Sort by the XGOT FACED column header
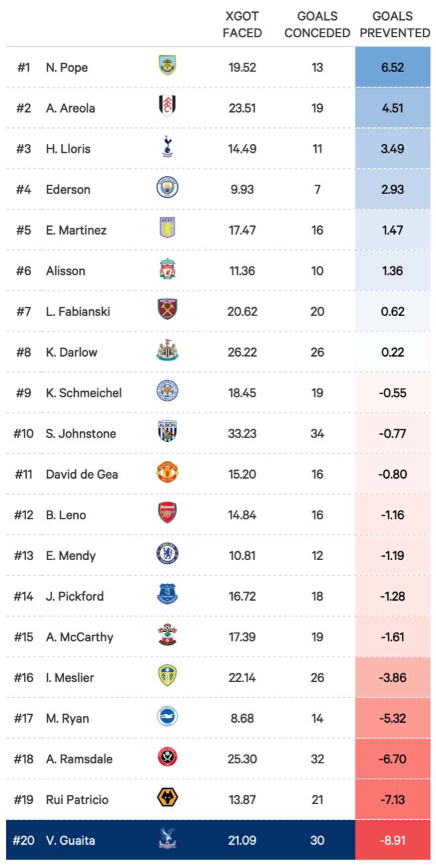This screenshot has width=436, height=868. click(242, 24)
